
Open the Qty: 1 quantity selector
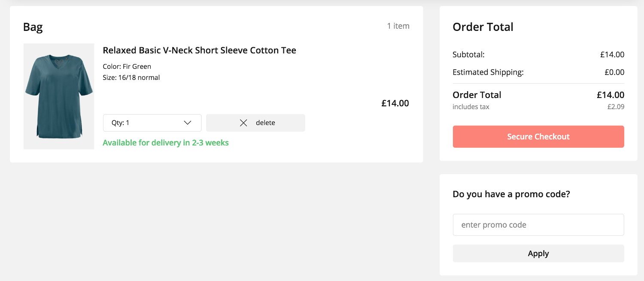[x=152, y=123]
